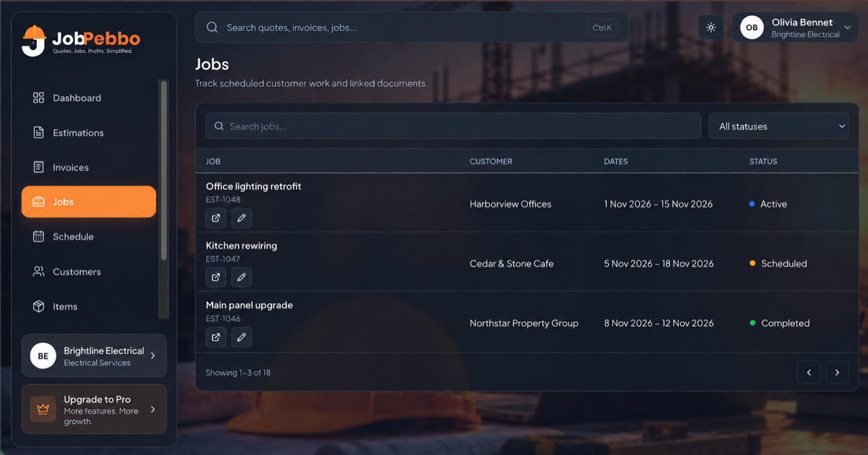868x455 pixels.
Task: Focus the Search quotes, invoices, jobs field
Action: [412, 27]
